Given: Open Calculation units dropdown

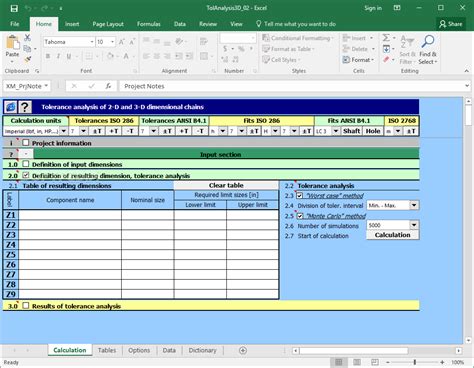Looking at the screenshot, I should tap(63, 131).
